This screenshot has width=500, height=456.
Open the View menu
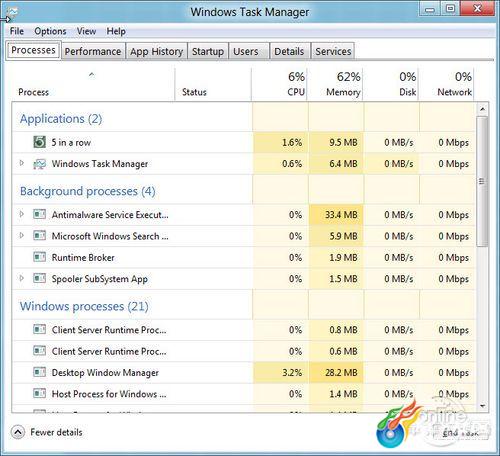point(86,31)
